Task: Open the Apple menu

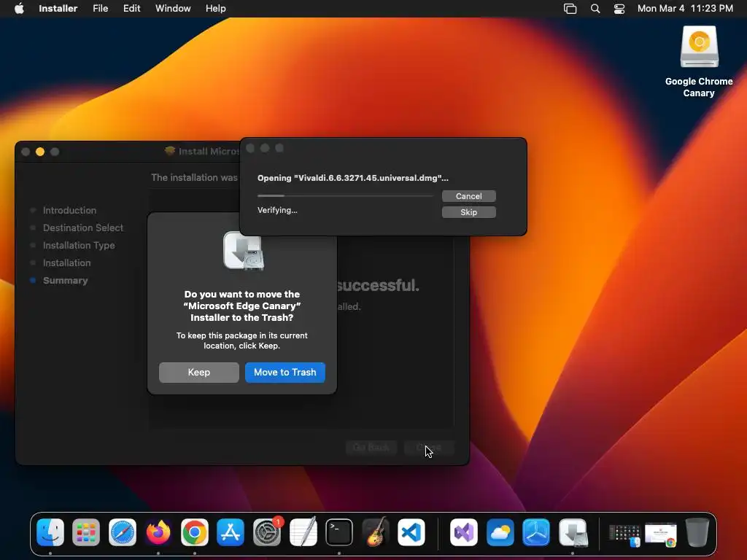Action: (x=19, y=9)
